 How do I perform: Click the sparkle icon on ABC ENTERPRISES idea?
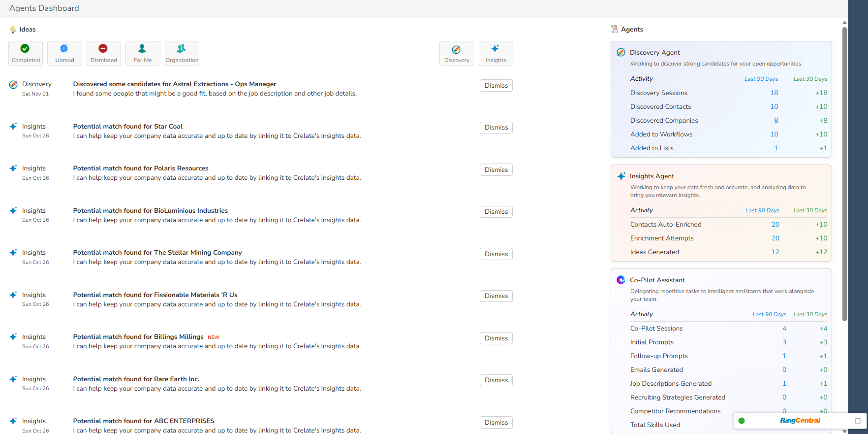(x=13, y=421)
